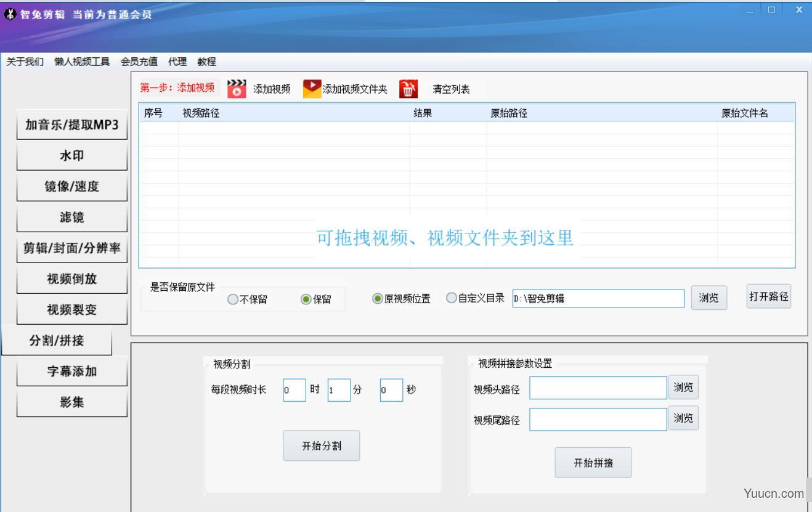Click the Add Video Folder play icon
This screenshot has width=812, height=512.
tap(312, 88)
